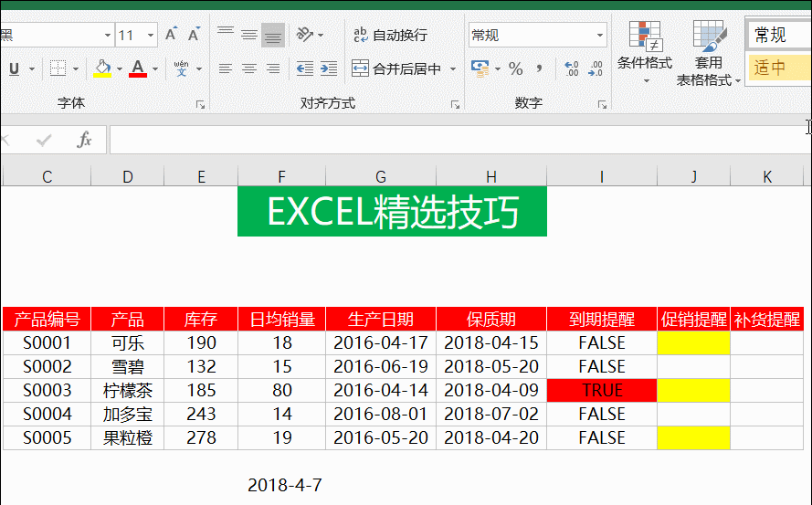
Task: Select the yellow cell in row S0001
Action: tap(693, 342)
